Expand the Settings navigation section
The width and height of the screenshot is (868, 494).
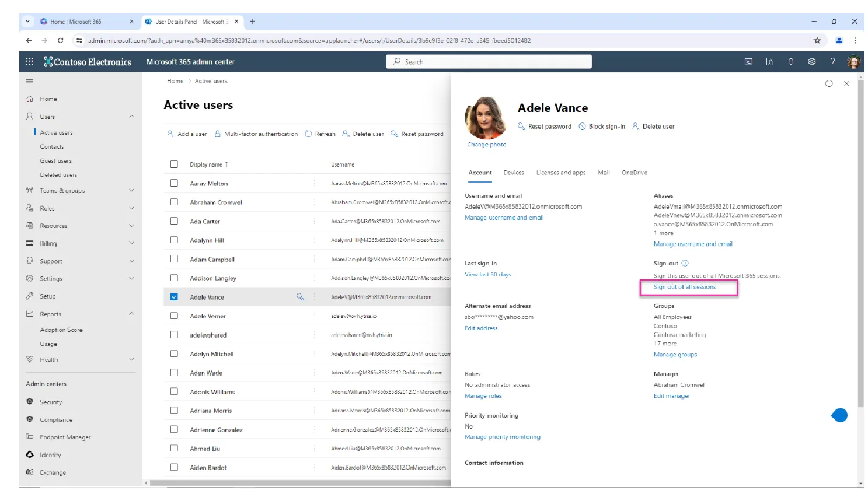pyautogui.click(x=132, y=279)
